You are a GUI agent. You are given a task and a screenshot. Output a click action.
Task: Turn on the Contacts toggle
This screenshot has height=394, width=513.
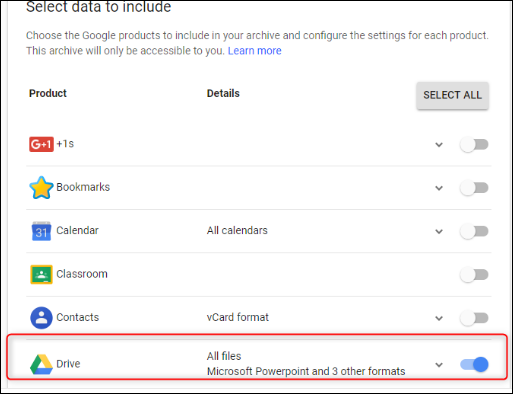[x=474, y=318]
